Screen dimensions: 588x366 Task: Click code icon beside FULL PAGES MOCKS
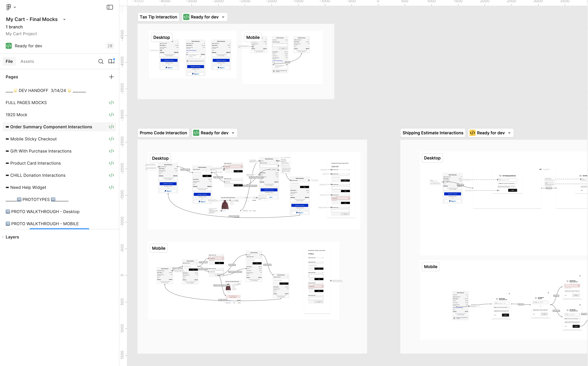111,103
